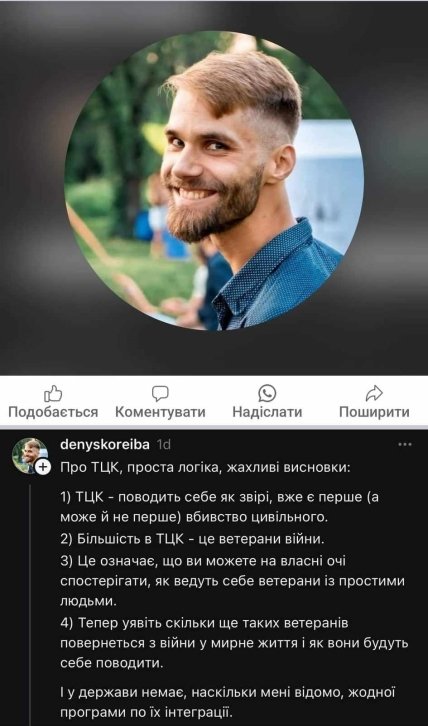The image size is (428, 726).
Task: Click point 3 paragraph starting "Це означає"
Action: click(233, 581)
